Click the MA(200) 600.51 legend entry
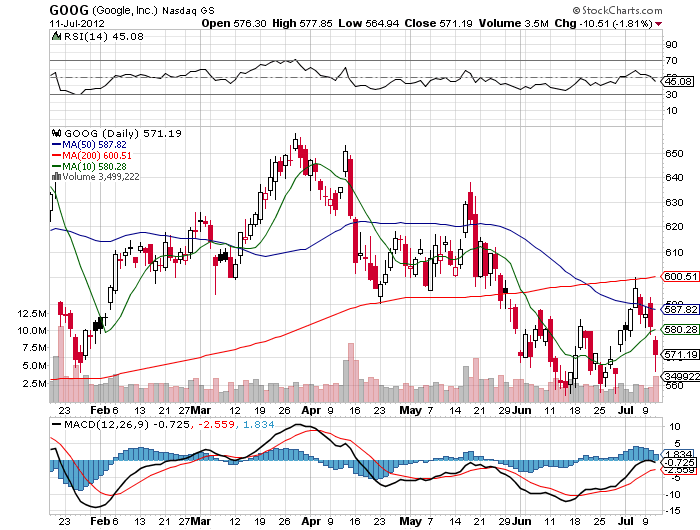 coord(92,155)
